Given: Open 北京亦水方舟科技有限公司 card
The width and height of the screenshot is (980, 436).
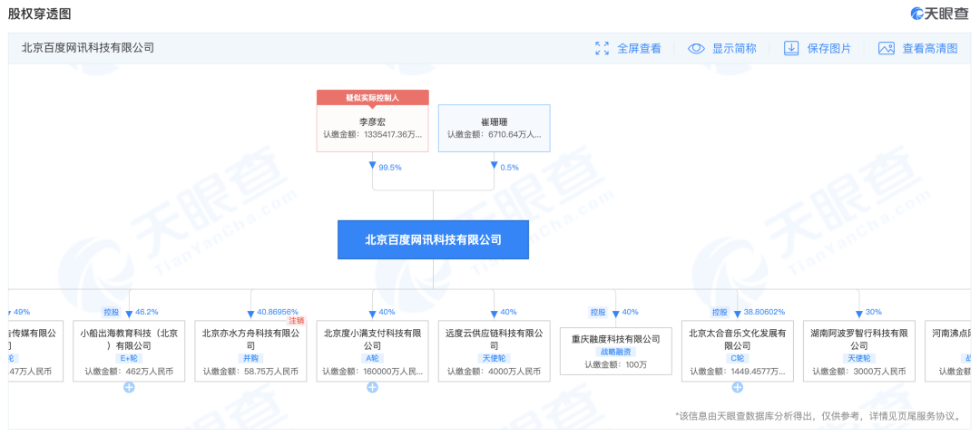Looking at the screenshot, I should 250,351.
